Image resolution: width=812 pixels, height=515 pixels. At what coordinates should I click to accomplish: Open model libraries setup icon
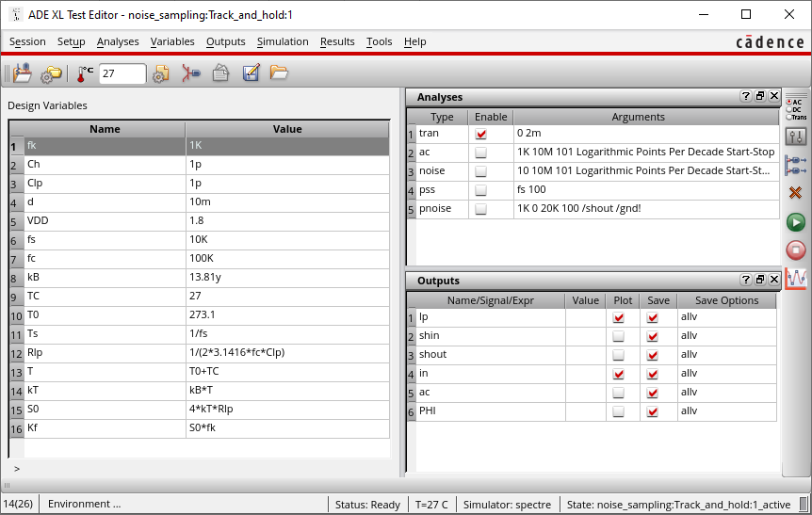[160, 73]
